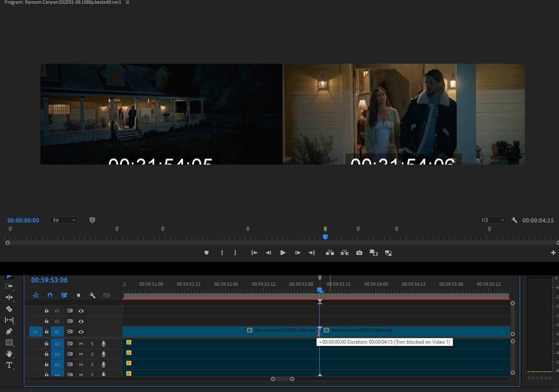Step back one frame

tap(268, 253)
